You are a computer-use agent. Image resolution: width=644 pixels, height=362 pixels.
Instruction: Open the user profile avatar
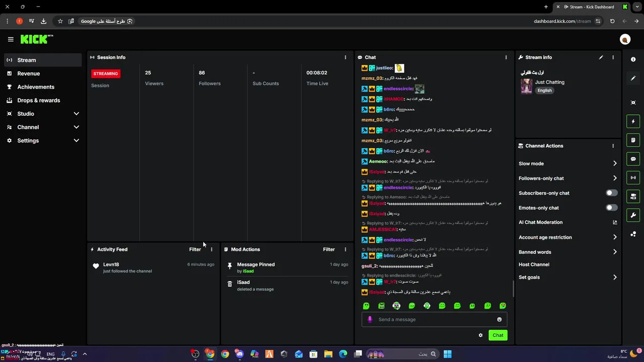(625, 39)
